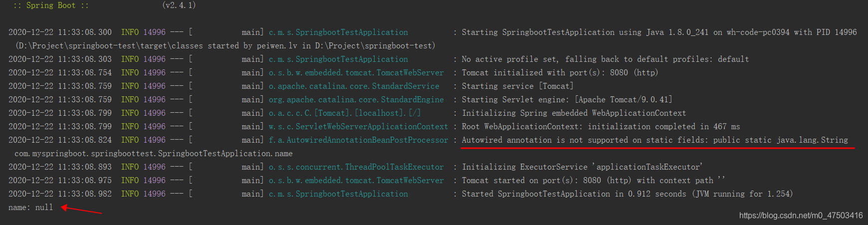
Task: Click the SpringbootTestApplication.name continuation line
Action: (x=154, y=154)
